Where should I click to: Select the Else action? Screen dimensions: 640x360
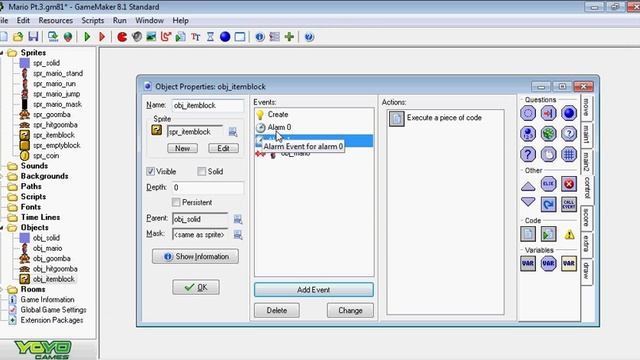[548, 184]
